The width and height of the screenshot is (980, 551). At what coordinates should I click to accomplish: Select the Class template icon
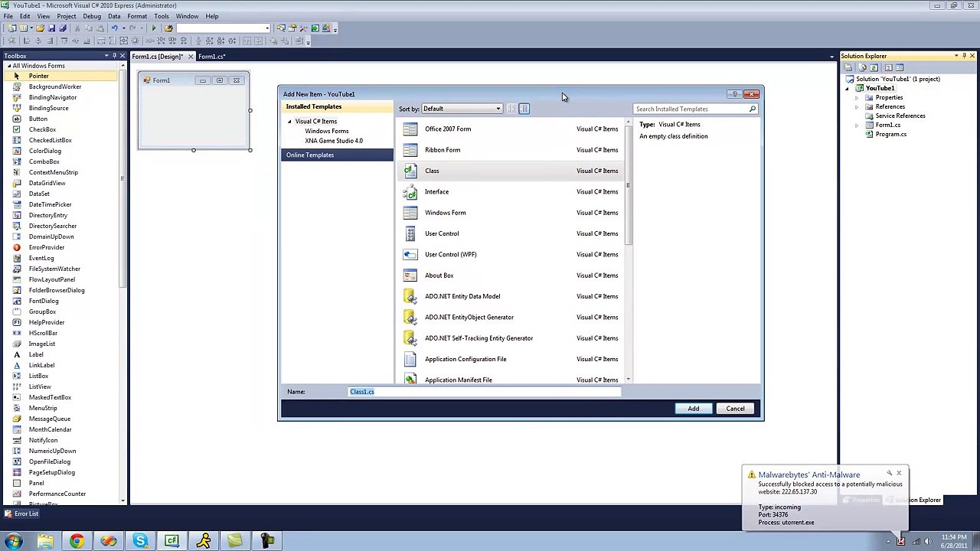tap(410, 171)
